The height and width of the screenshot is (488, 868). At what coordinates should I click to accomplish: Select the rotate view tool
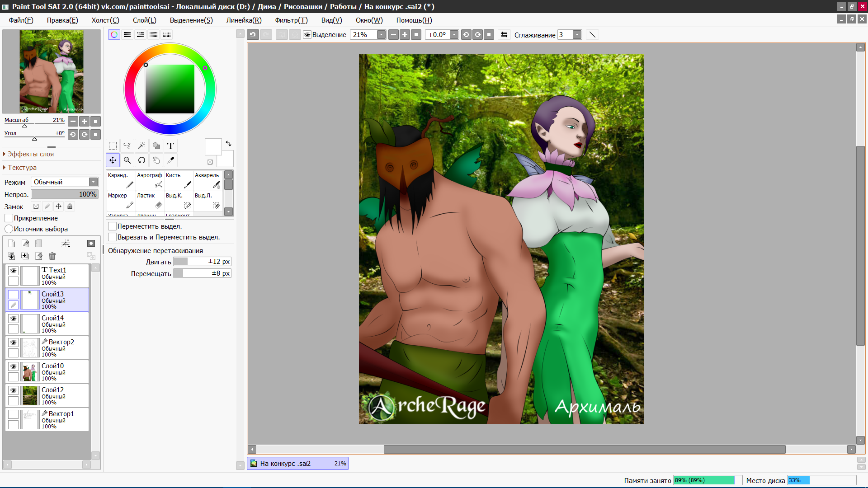(x=142, y=160)
